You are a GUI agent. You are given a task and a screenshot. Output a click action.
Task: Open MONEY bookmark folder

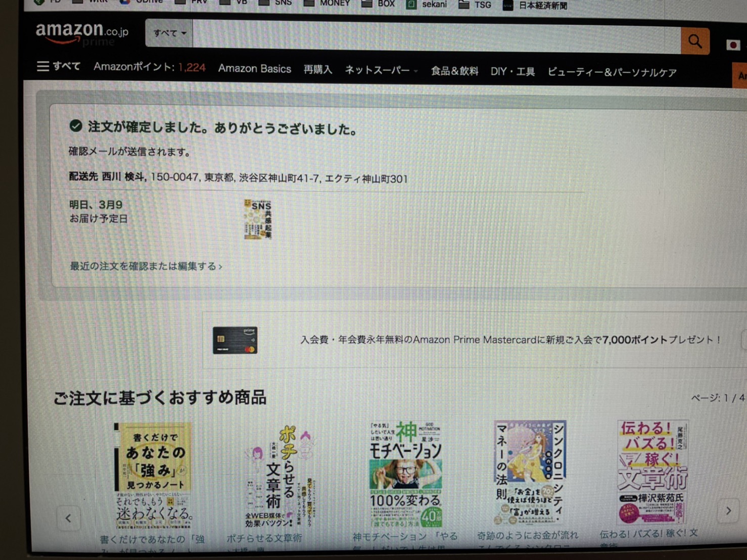327,4
